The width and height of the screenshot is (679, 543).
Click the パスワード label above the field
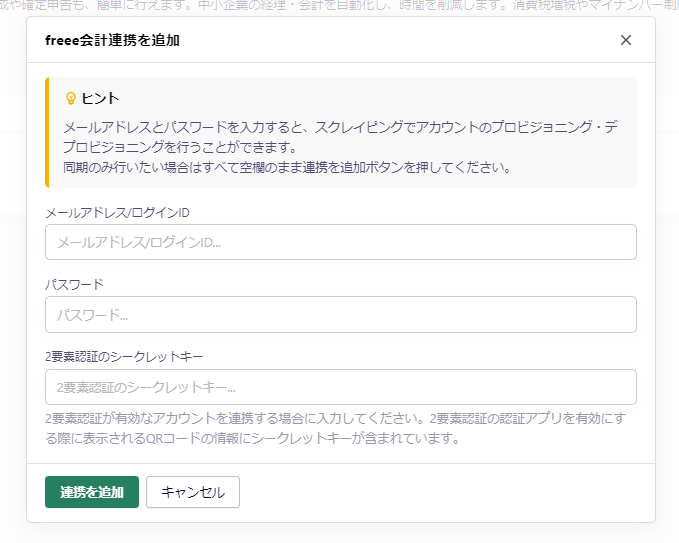(75, 284)
